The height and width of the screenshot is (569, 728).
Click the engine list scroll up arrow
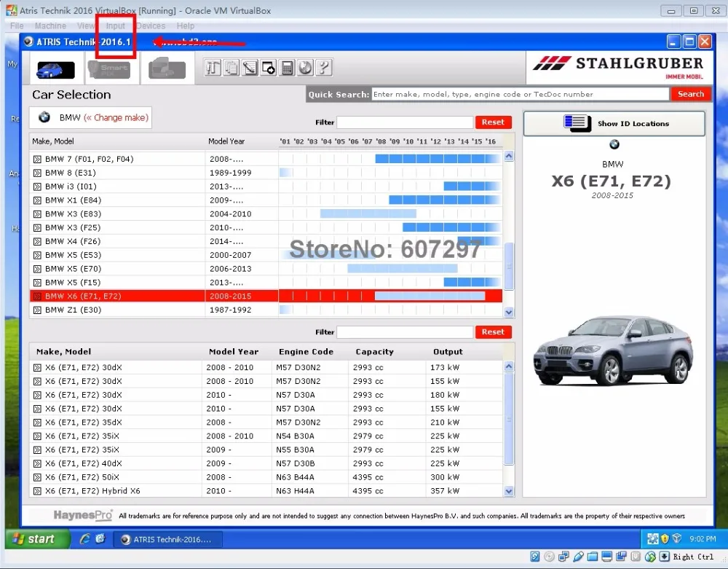509,366
